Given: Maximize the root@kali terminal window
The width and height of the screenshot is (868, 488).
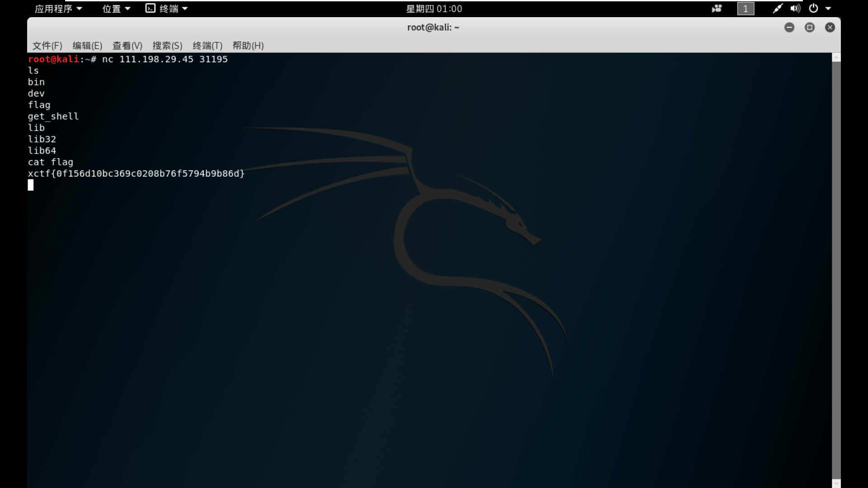Looking at the screenshot, I should 810,28.
